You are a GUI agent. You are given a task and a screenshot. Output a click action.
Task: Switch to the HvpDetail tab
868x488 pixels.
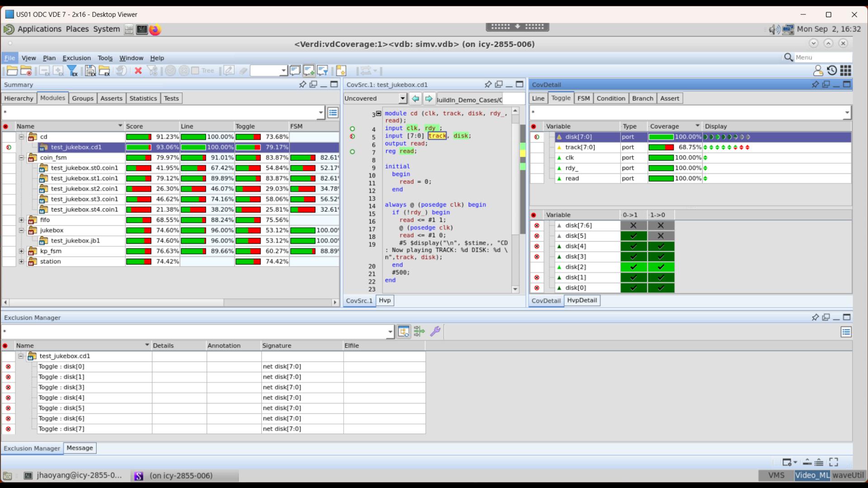coord(582,300)
